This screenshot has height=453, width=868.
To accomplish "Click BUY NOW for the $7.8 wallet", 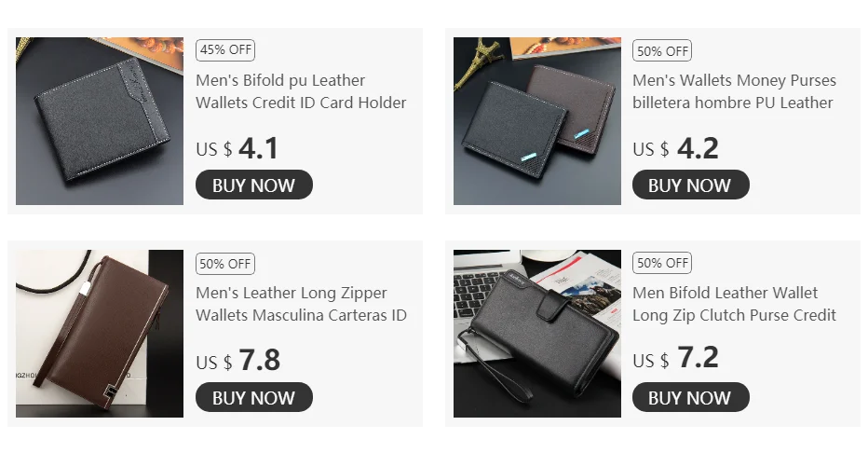I will pyautogui.click(x=254, y=397).
